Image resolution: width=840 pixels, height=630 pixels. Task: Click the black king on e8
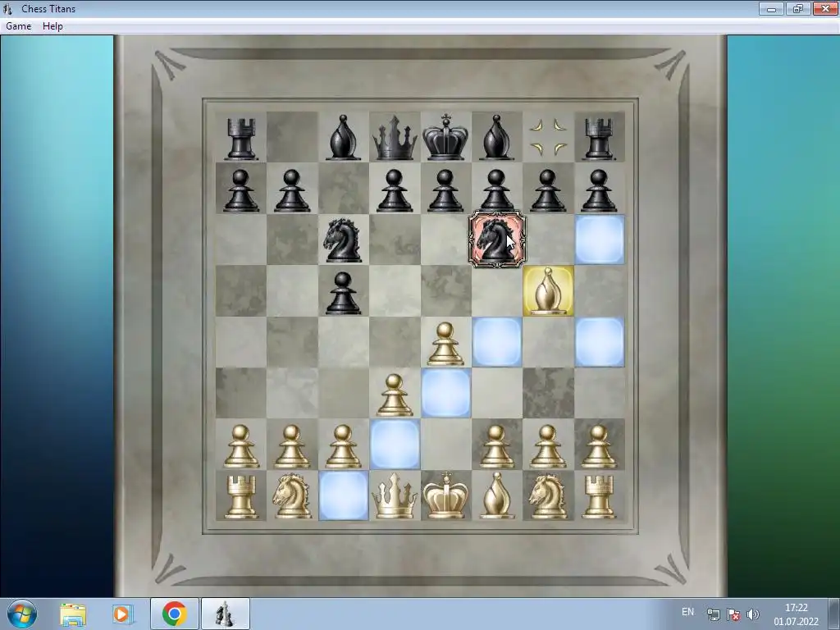pyautogui.click(x=445, y=137)
